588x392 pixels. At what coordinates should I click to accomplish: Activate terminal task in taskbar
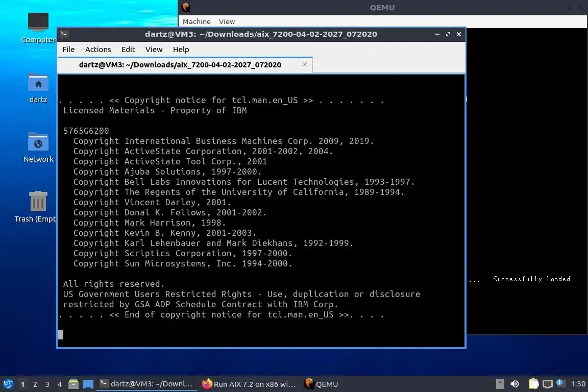146,384
